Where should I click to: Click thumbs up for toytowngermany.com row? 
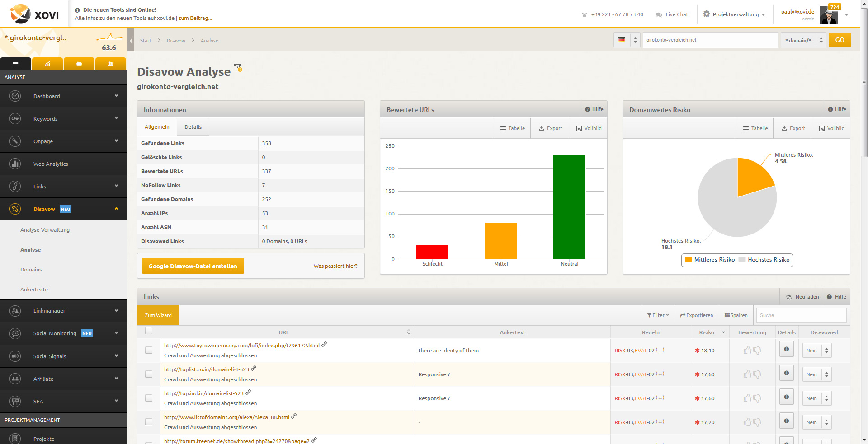[x=747, y=350]
